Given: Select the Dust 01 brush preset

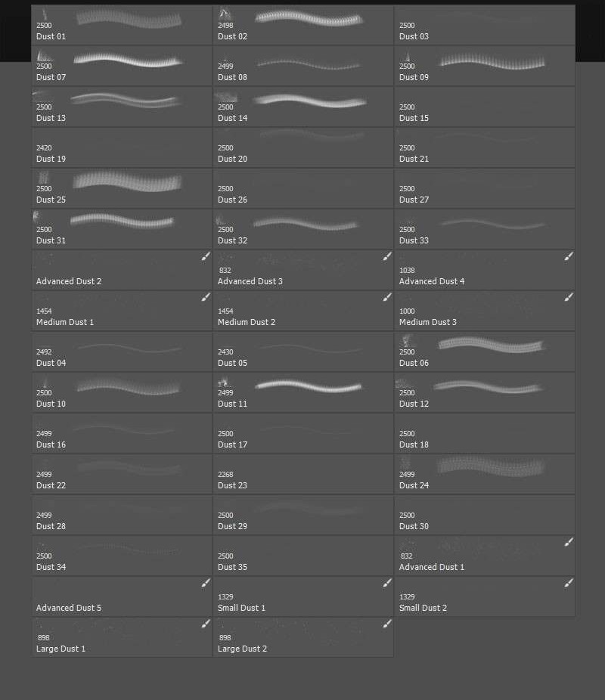Looking at the screenshot, I should click(122, 25).
